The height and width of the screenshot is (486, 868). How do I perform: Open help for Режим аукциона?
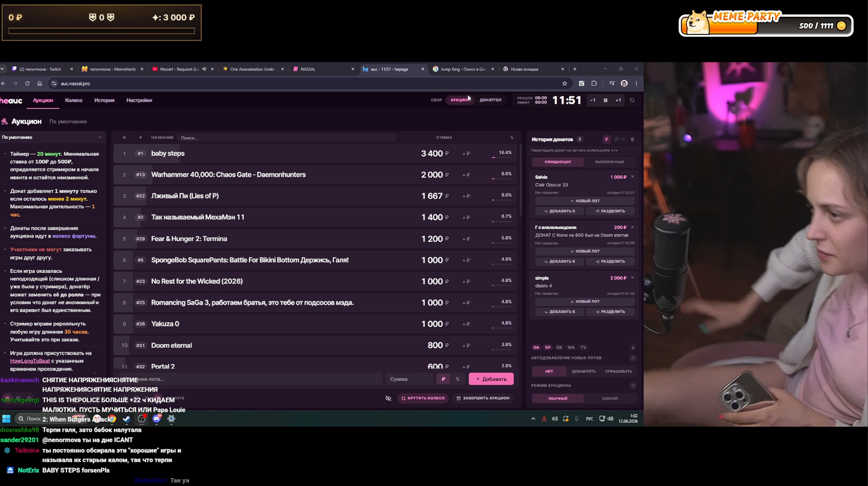[633, 386]
